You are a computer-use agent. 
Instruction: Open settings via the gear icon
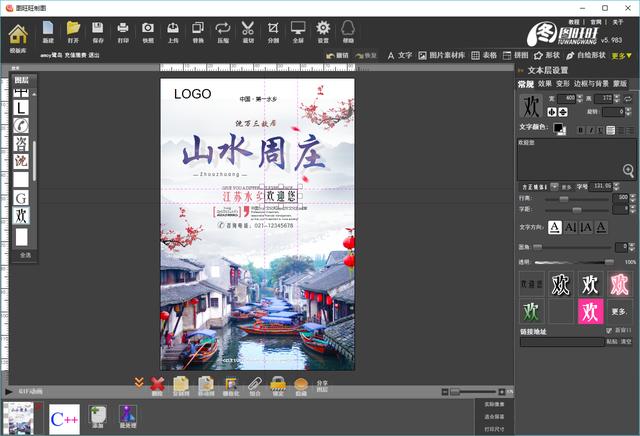click(323, 32)
